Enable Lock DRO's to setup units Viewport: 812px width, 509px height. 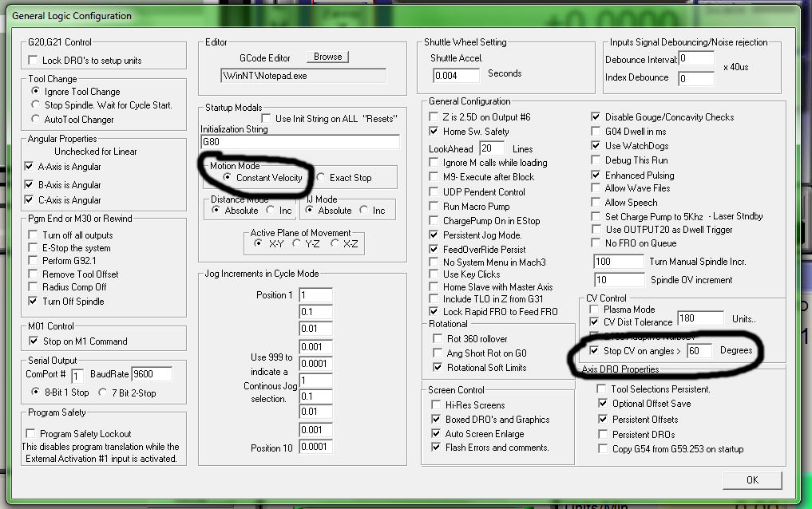34,61
